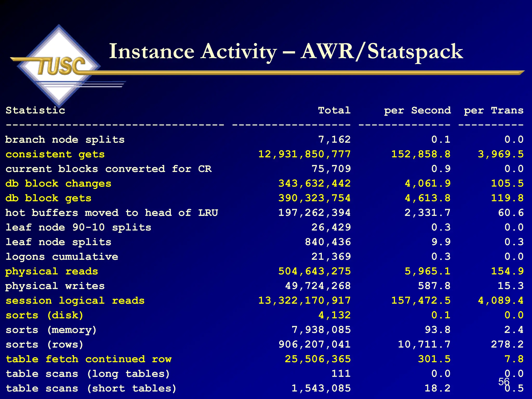Image resolution: width=532 pixels, height=399 pixels.
Task: Click slide page number 56
Action: [504, 382]
